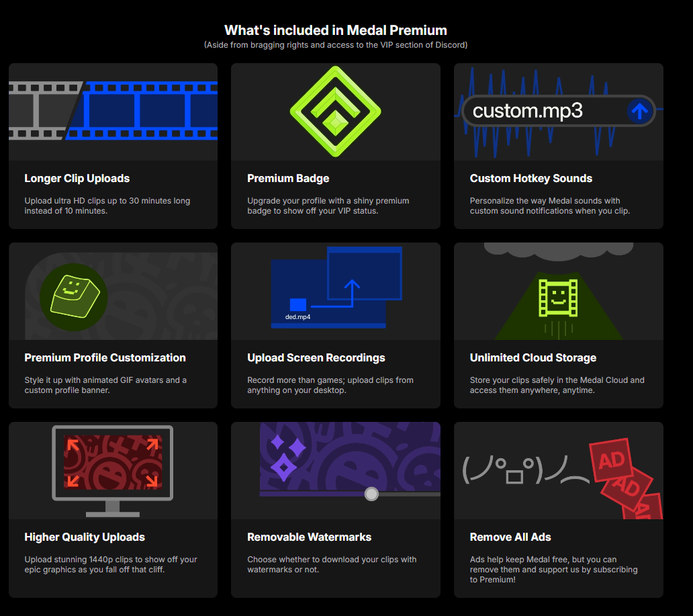Viewport: 693px width, 616px height.
Task: Click the "Upload stunning 1440p clips" description
Action: coord(111,564)
